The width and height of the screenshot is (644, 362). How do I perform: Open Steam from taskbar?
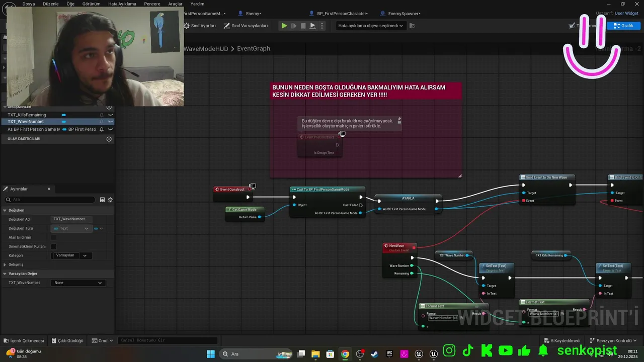[x=374, y=354]
